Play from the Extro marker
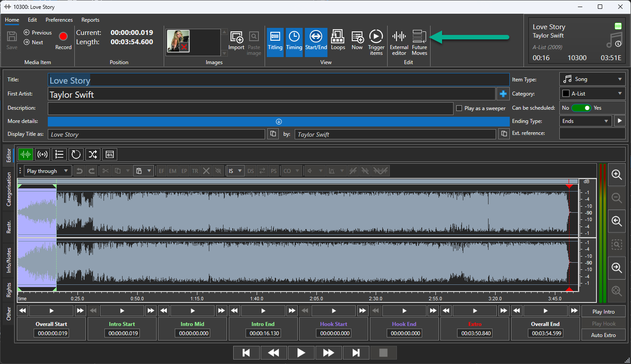The width and height of the screenshot is (631, 364). (475, 310)
